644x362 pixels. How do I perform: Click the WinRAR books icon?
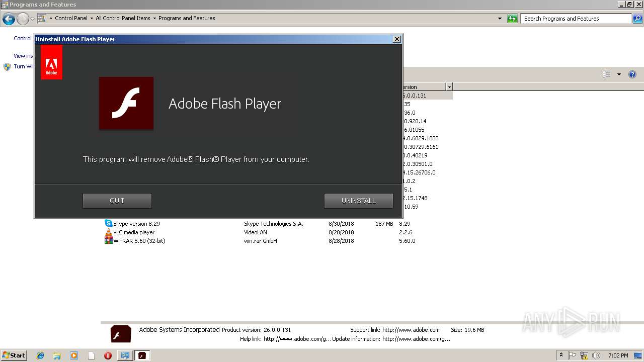point(109,241)
